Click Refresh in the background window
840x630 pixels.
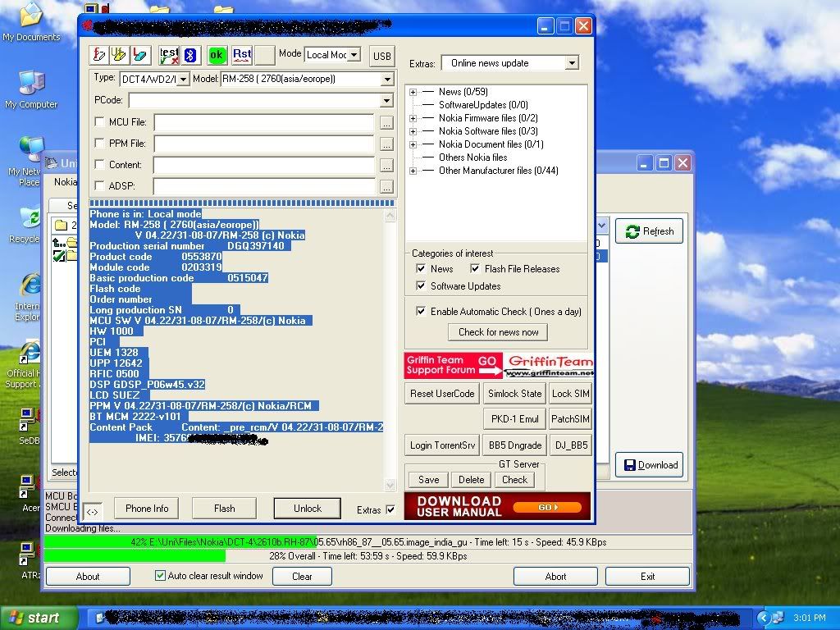click(x=650, y=231)
